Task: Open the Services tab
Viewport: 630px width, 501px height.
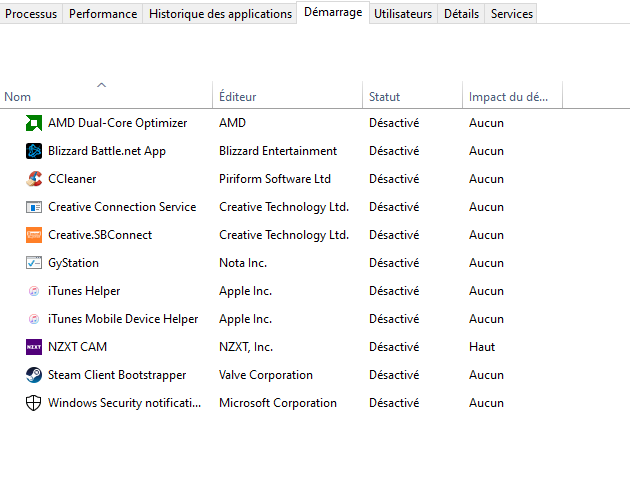Action: click(x=511, y=14)
